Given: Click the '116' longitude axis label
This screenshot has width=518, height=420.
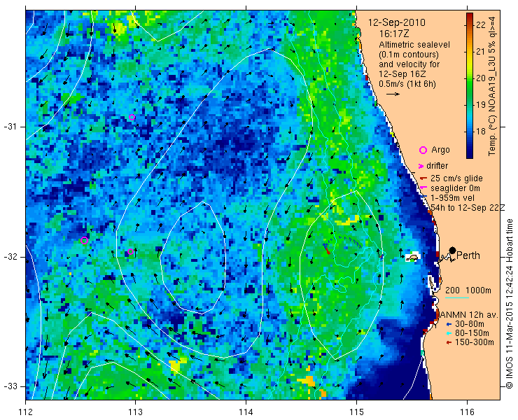Looking at the screenshot, I should tap(467, 412).
